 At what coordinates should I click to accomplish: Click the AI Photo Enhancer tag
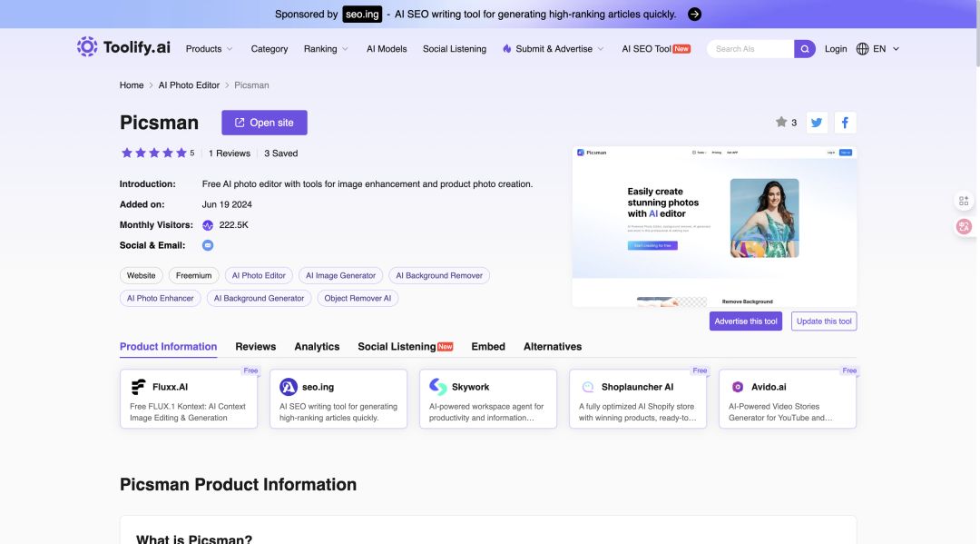[160, 298]
